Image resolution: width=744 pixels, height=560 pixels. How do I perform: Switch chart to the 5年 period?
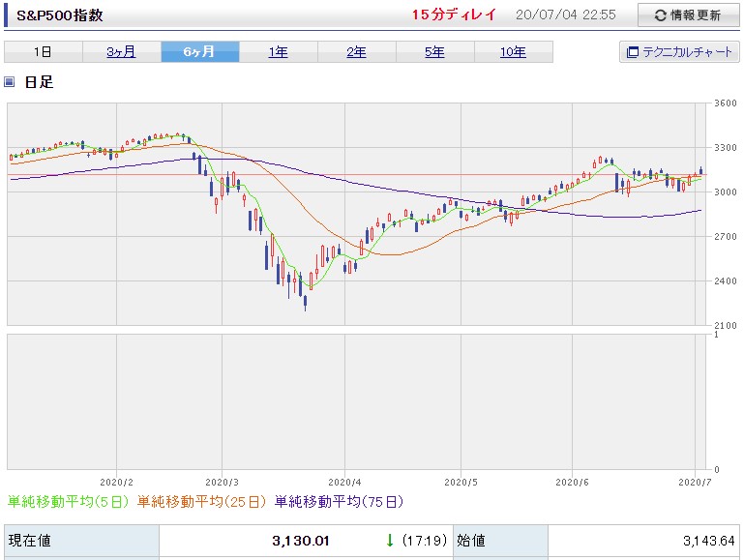tap(434, 51)
